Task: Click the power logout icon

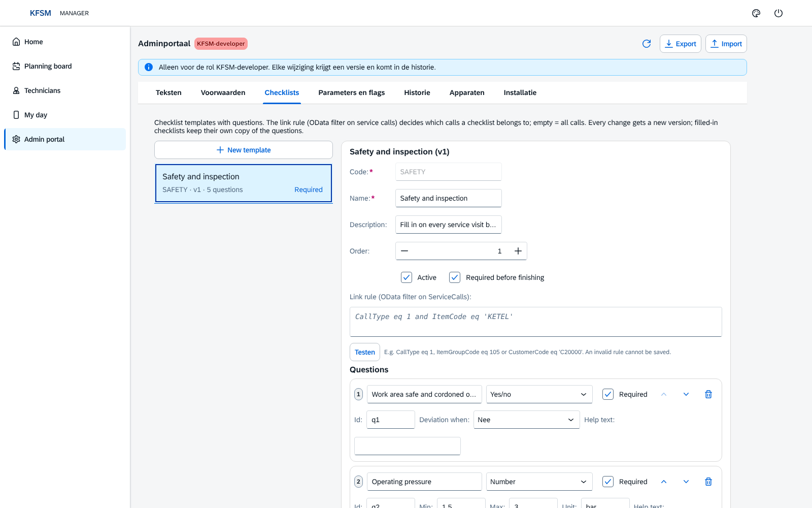Action: pyautogui.click(x=779, y=13)
